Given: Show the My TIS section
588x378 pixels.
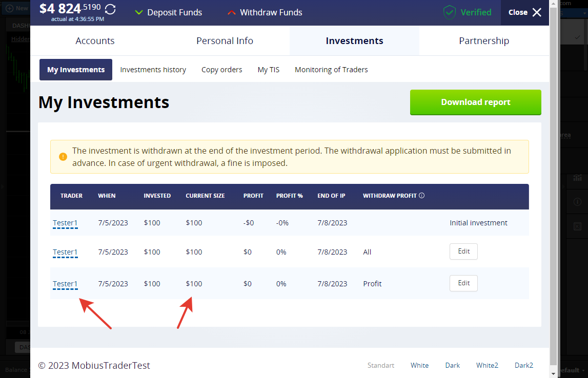Looking at the screenshot, I should point(268,70).
